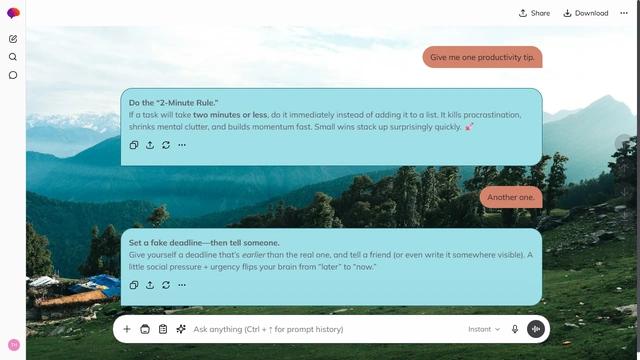
Task: Expand the Instant model dropdown
Action: point(484,329)
